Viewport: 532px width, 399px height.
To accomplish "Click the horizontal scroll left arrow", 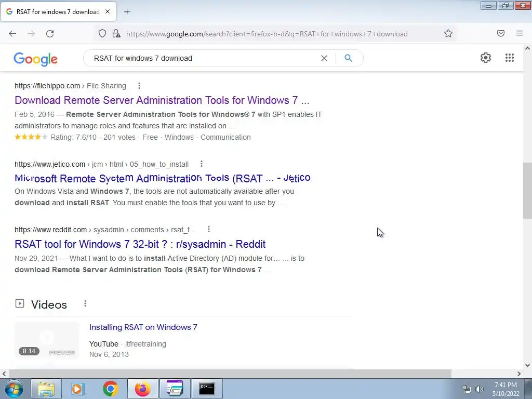I will [4, 374].
